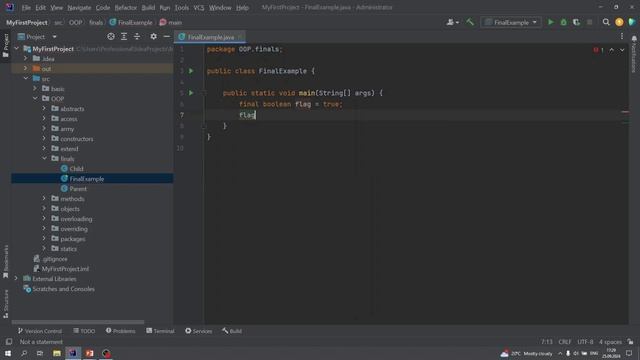The height and width of the screenshot is (360, 640).
Task: Open the editor tabs options menu
Action: [622, 37]
